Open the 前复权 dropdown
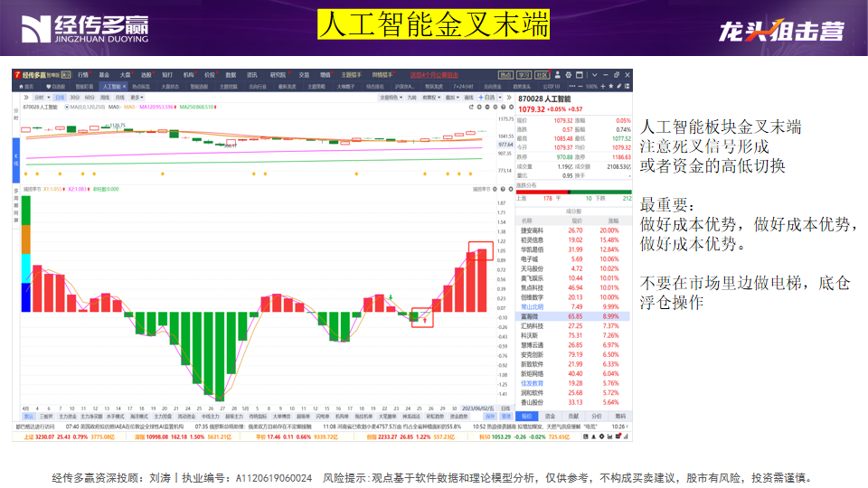 pyautogui.click(x=432, y=98)
